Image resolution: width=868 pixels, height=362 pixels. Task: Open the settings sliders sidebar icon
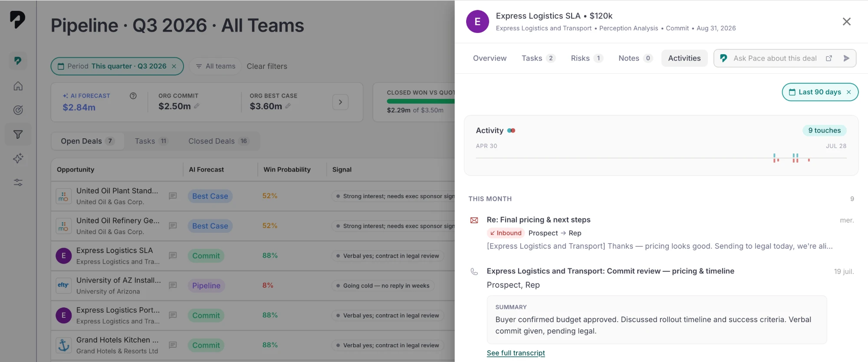[x=18, y=183]
